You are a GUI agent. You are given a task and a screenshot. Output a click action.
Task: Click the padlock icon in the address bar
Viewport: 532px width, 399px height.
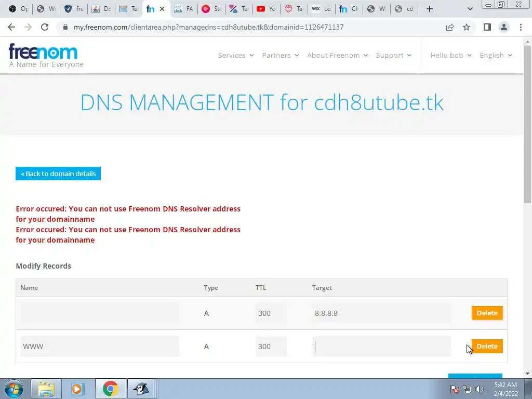click(x=65, y=27)
